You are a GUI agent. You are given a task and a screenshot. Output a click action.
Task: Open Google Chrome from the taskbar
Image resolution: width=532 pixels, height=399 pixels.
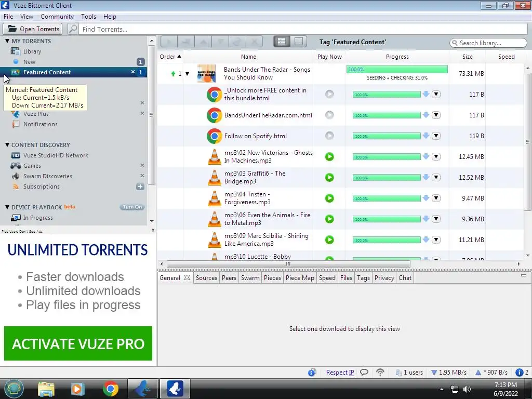[111, 389]
